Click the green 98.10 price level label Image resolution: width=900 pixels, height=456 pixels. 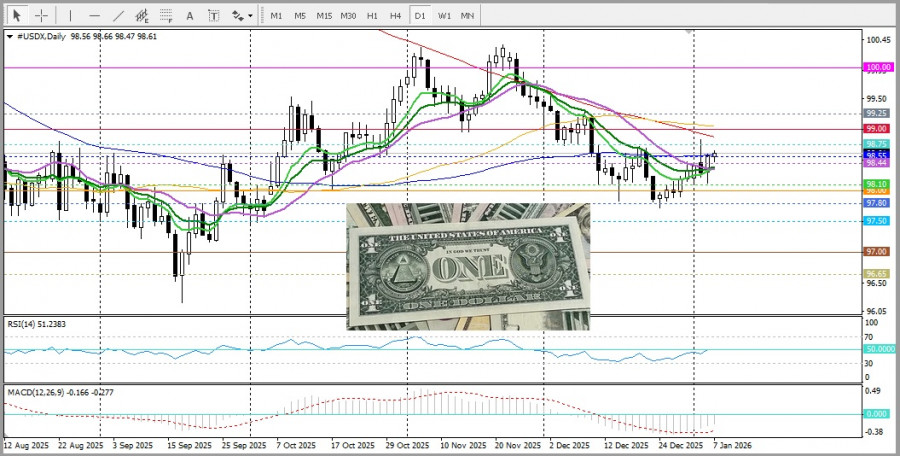tap(876, 184)
